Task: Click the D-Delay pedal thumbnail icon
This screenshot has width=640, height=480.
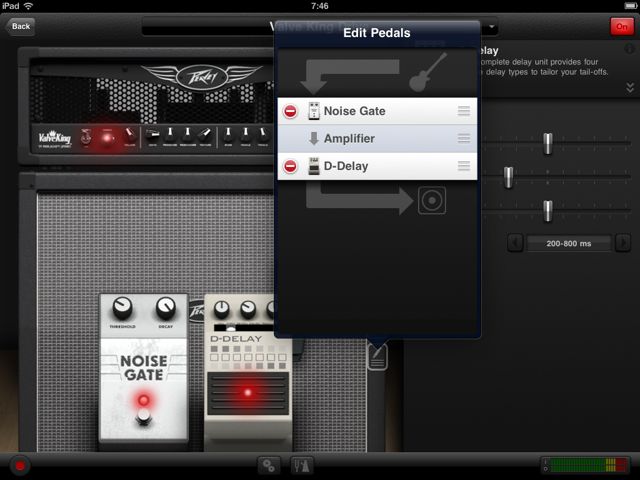Action: 314,166
